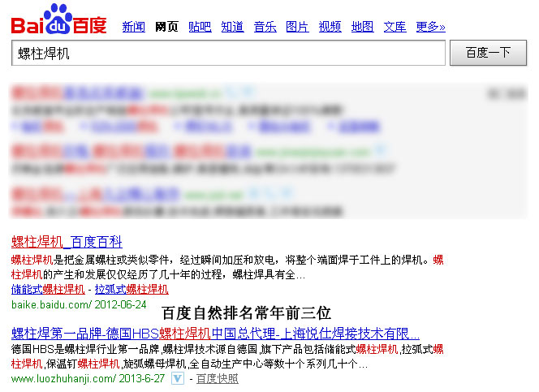This screenshot has width=539, height=392.
Task: Select the 网页 web search tab
Action: tap(166, 27)
